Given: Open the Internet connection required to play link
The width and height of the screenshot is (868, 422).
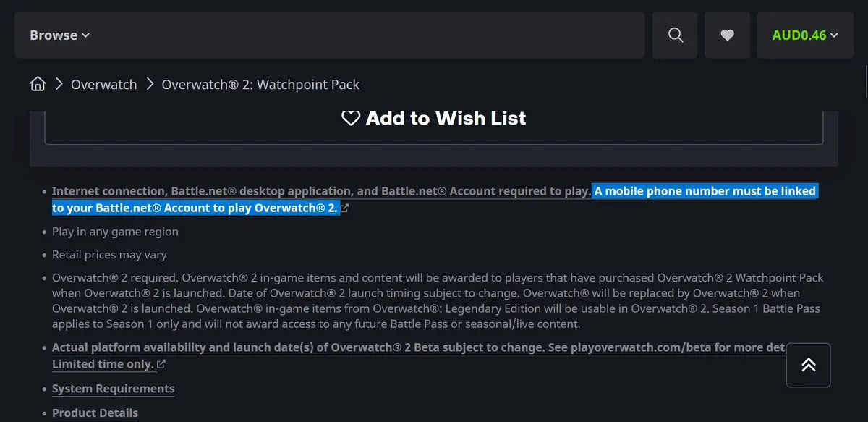Looking at the screenshot, I should [322, 191].
